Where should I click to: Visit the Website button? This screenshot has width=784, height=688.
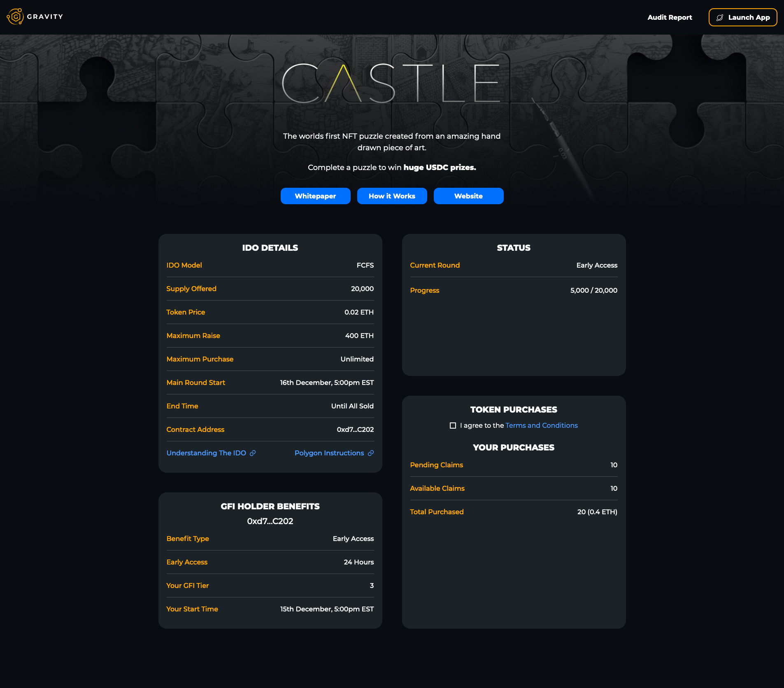[x=468, y=196]
